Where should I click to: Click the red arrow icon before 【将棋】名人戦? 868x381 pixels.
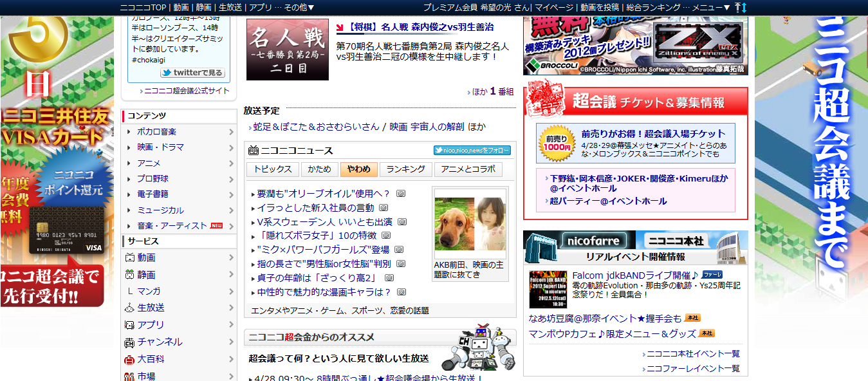[340, 27]
